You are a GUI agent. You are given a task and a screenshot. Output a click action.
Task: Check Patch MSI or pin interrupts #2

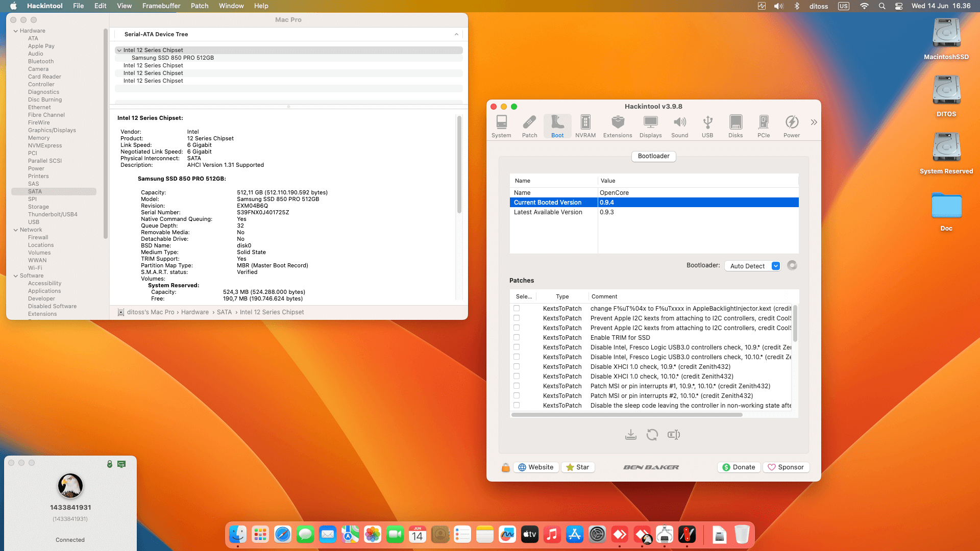tap(517, 395)
